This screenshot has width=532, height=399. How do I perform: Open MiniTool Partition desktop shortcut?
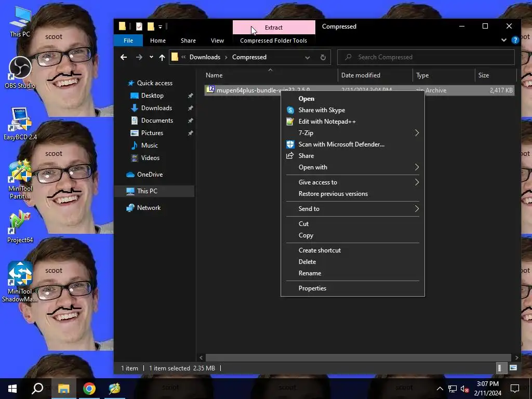(20, 180)
